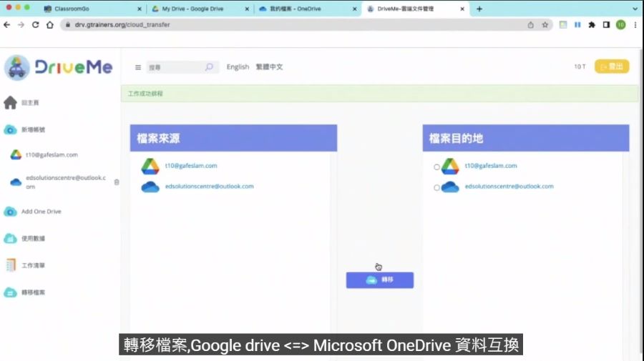Open the Chrome profile avatar
Viewport: 644px width, 361px height.
click(x=620, y=25)
